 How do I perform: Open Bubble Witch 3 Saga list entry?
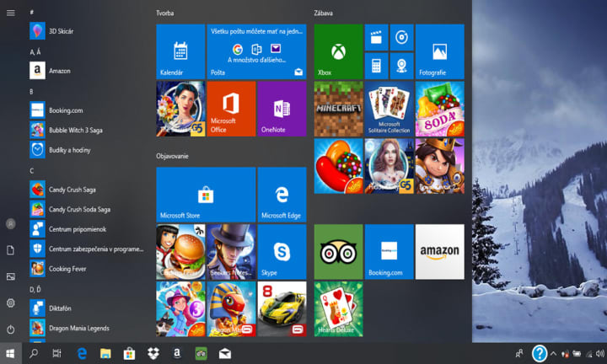pyautogui.click(x=87, y=130)
